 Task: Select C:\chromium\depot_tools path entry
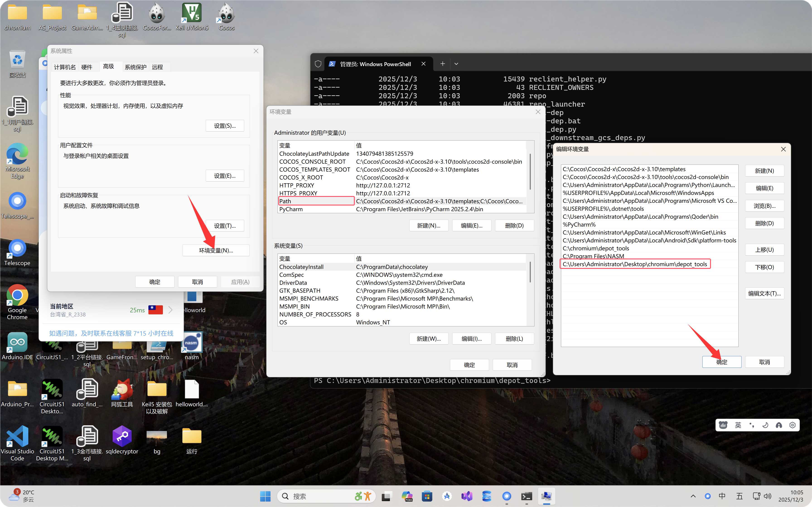click(x=596, y=248)
